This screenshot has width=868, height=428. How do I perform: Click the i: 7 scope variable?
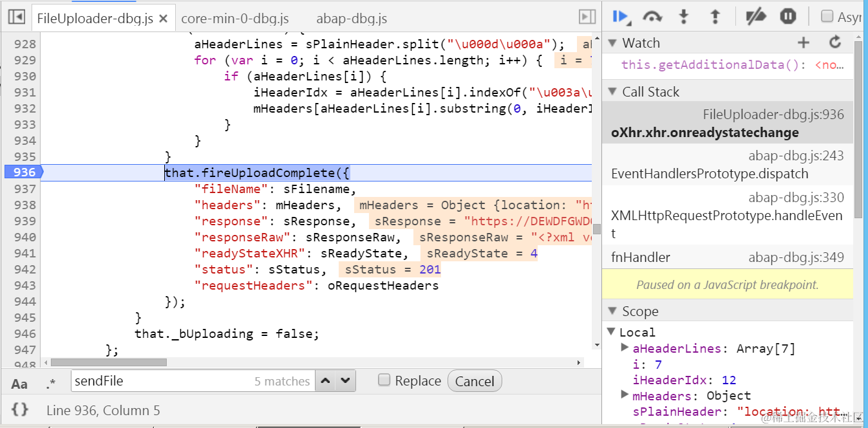pos(646,364)
